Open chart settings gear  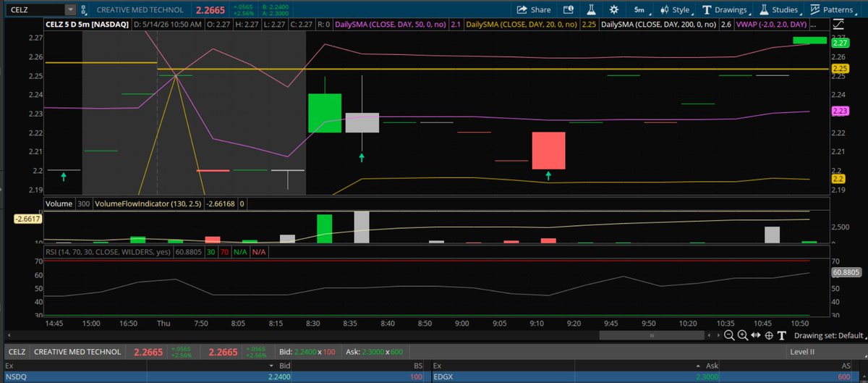coord(614,10)
